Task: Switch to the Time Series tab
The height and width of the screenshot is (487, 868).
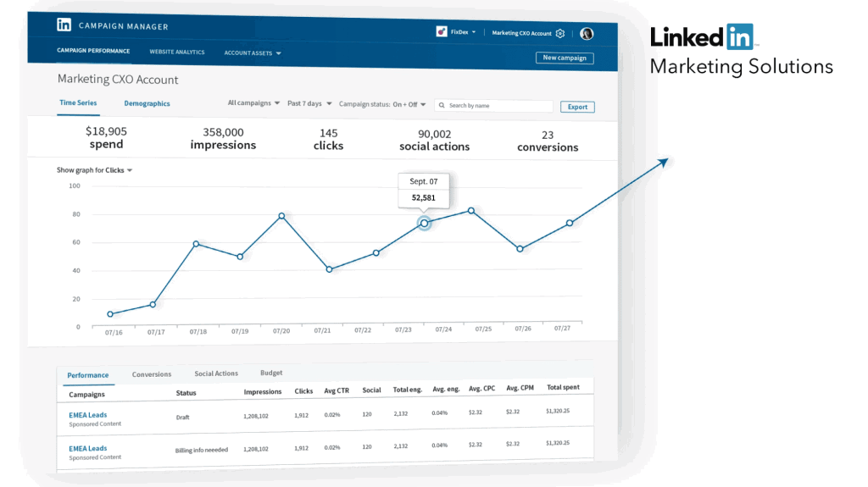Action: pos(78,103)
